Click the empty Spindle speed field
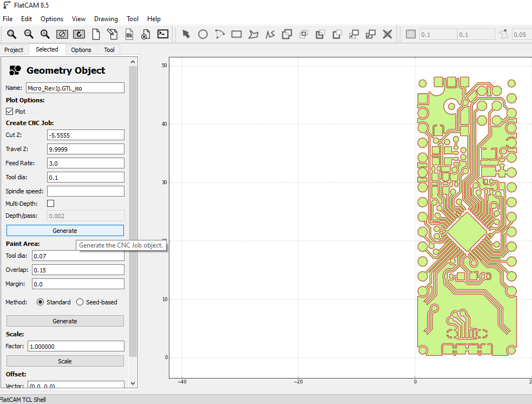This screenshot has height=404, width=532. 86,191
